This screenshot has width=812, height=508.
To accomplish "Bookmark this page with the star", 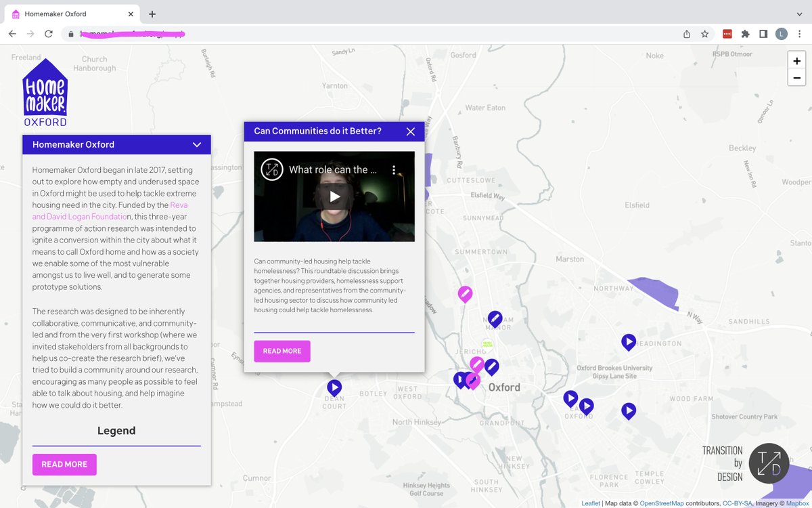I will [704, 34].
